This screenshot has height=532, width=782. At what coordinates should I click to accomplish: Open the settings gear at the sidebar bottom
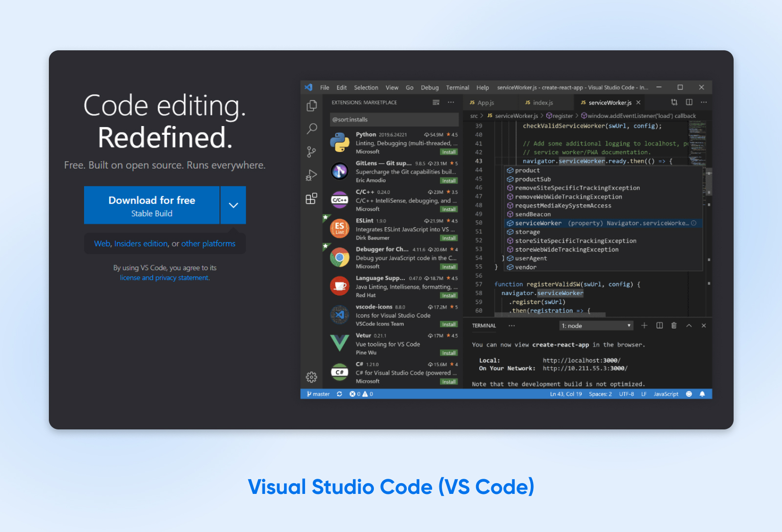point(311,377)
